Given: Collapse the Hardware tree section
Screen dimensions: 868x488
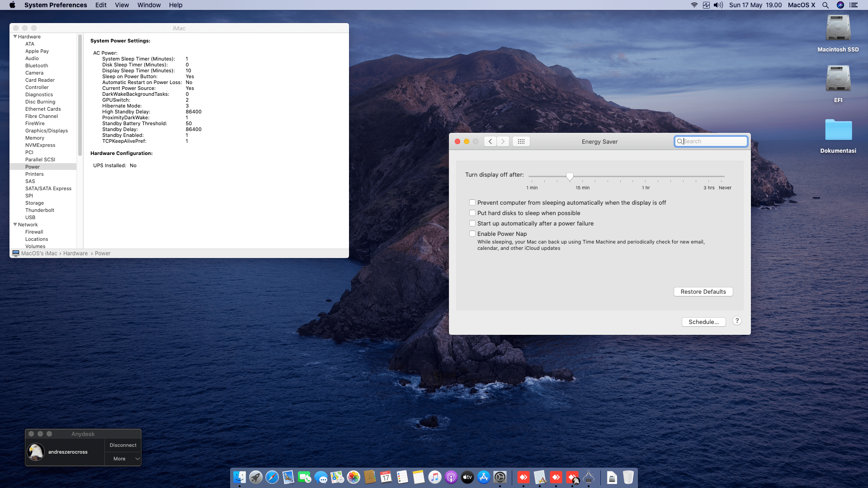Looking at the screenshot, I should [15, 37].
